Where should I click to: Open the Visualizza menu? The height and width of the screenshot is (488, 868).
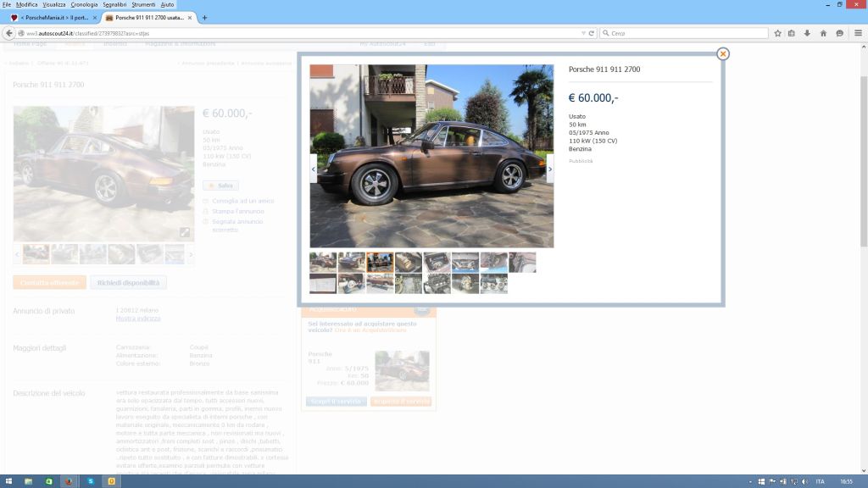pyautogui.click(x=54, y=4)
